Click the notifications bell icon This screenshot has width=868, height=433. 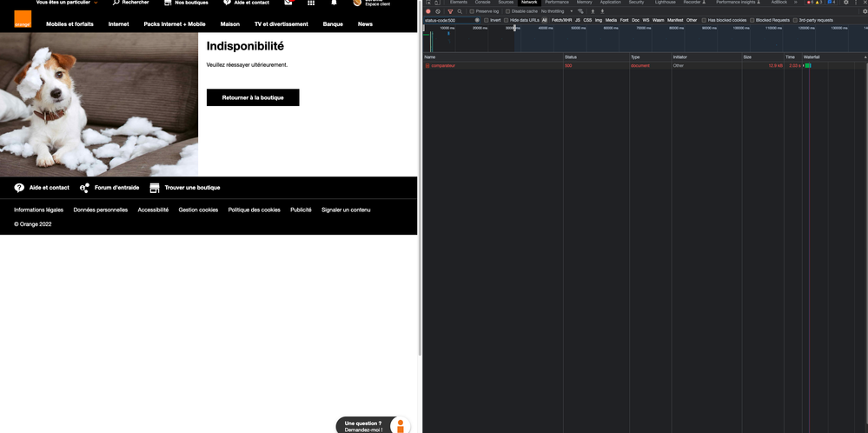point(334,3)
